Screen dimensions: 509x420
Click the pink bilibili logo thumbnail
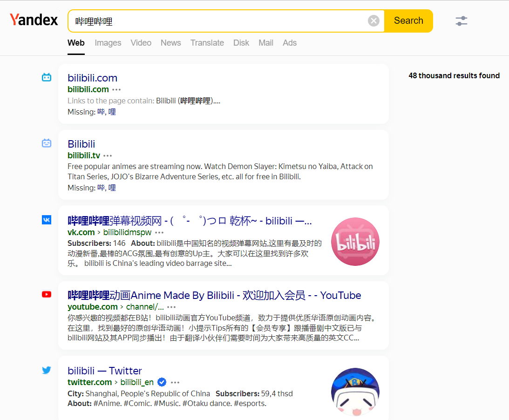click(355, 242)
